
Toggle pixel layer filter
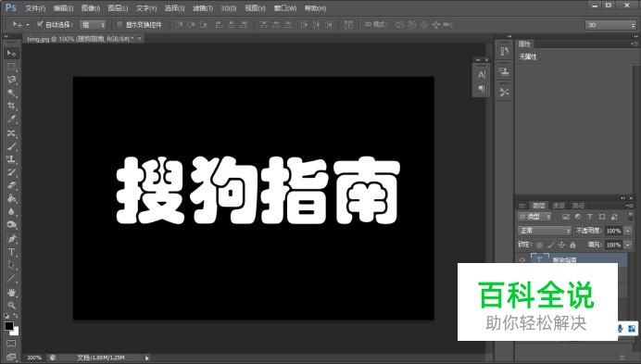(566, 217)
